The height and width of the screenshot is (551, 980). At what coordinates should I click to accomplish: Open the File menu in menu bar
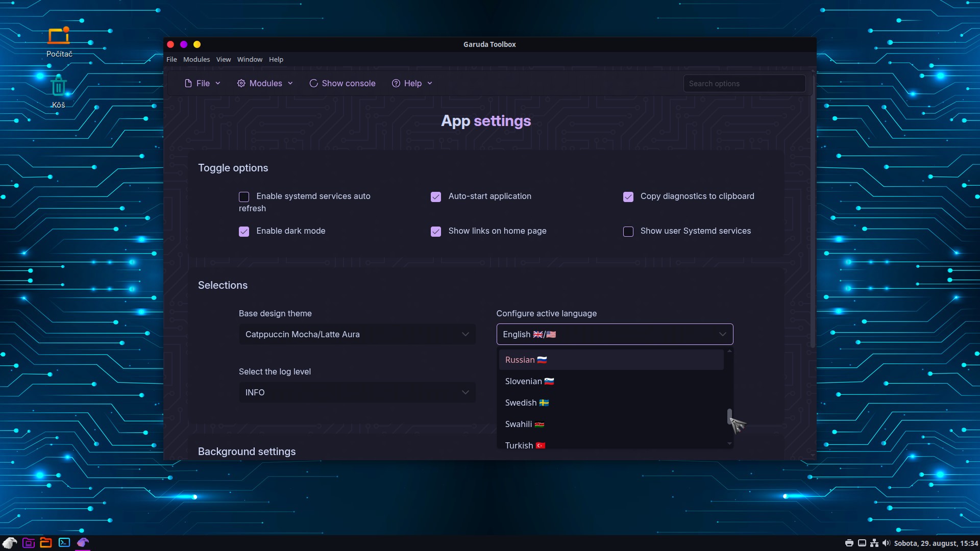[x=171, y=60]
